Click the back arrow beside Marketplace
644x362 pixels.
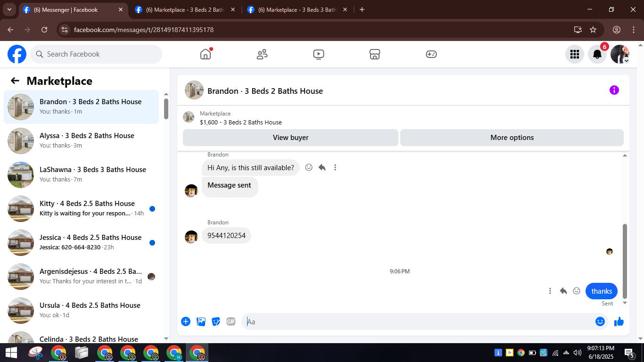15,81
